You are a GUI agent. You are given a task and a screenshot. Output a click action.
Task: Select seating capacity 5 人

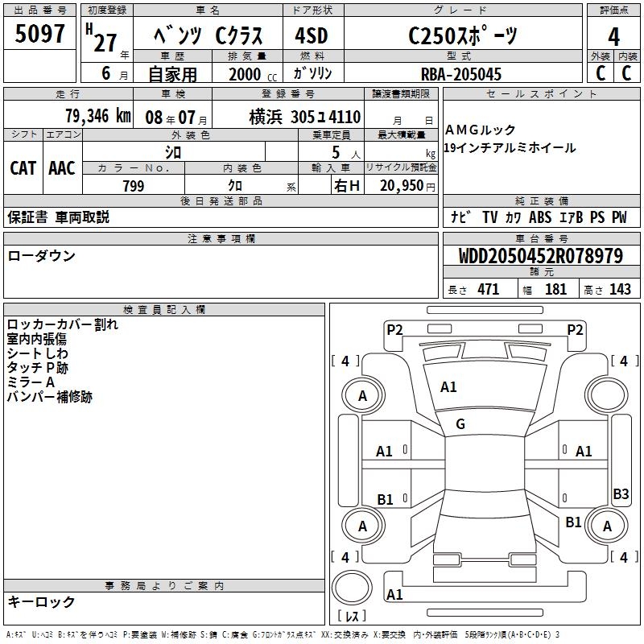pyautogui.click(x=346, y=153)
